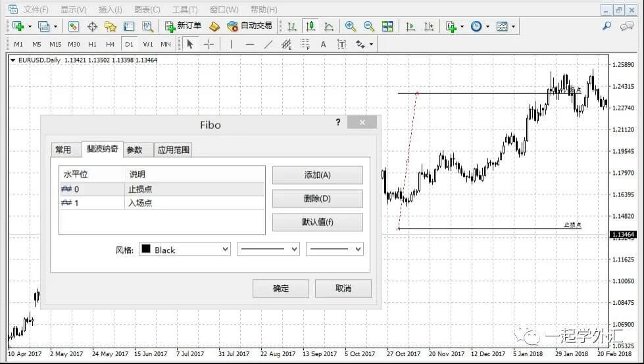Open the Black color dropdown
The width and height of the screenshot is (644, 364).
(x=185, y=249)
